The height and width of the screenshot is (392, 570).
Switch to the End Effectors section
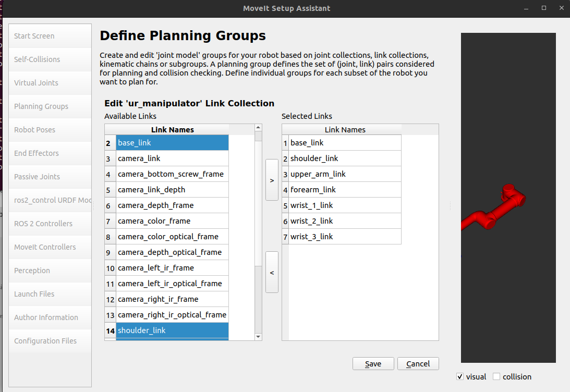tap(37, 153)
